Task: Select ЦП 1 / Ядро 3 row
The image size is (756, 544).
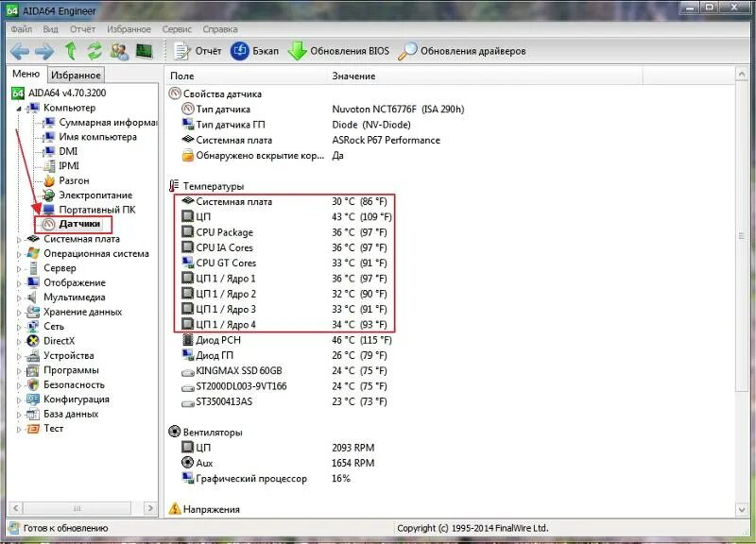Action: pos(284,310)
